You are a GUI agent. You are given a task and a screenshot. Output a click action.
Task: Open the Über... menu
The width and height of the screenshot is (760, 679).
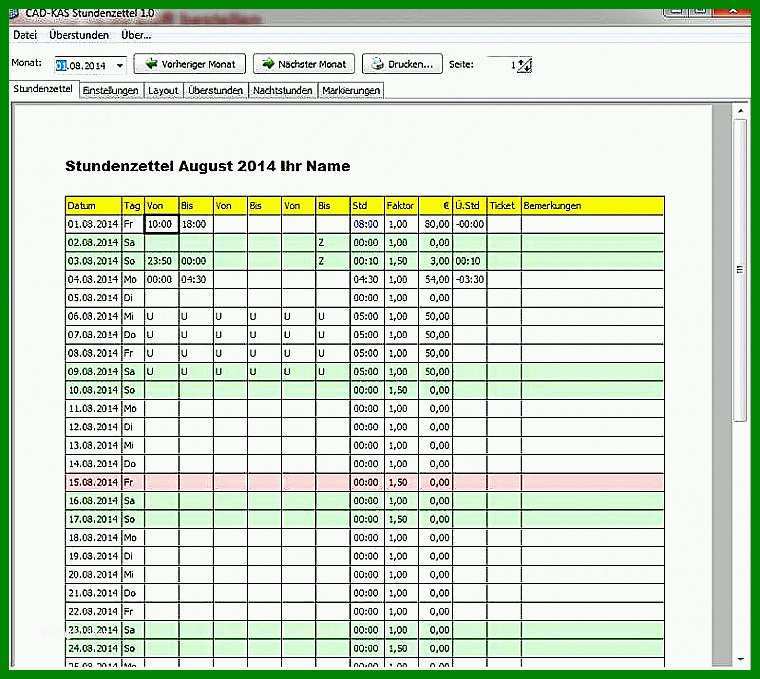click(x=136, y=35)
